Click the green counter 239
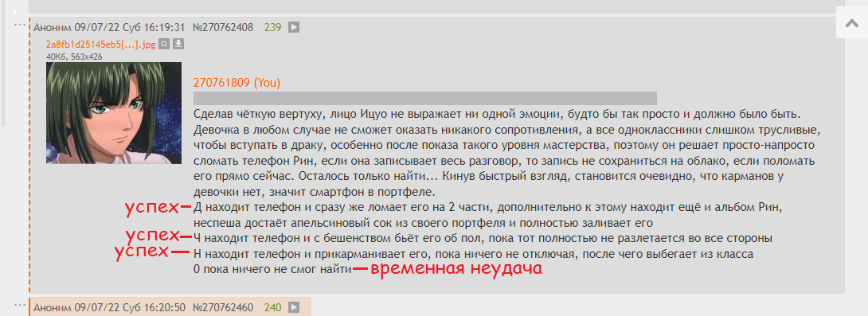The image size is (868, 316). [273, 27]
